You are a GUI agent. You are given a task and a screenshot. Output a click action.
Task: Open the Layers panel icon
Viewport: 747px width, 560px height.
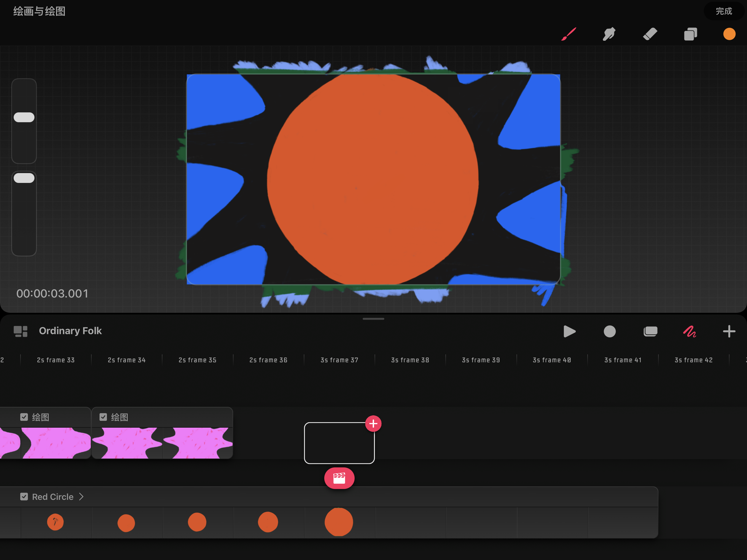click(690, 34)
